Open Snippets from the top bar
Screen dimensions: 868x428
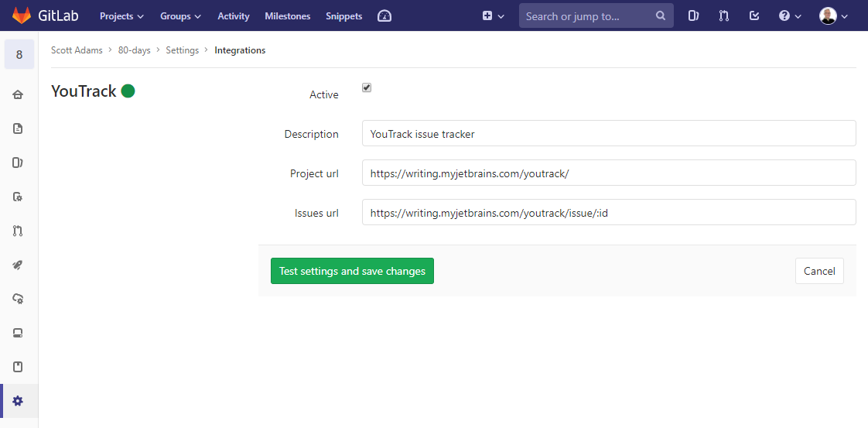click(344, 16)
